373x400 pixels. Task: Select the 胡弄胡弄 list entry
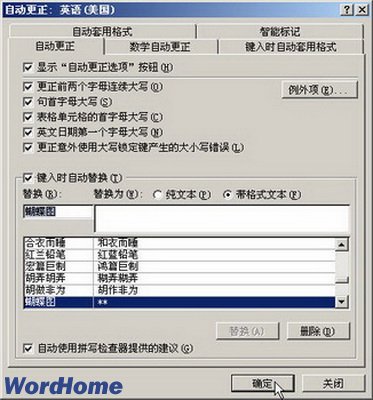pyautogui.click(x=59, y=278)
